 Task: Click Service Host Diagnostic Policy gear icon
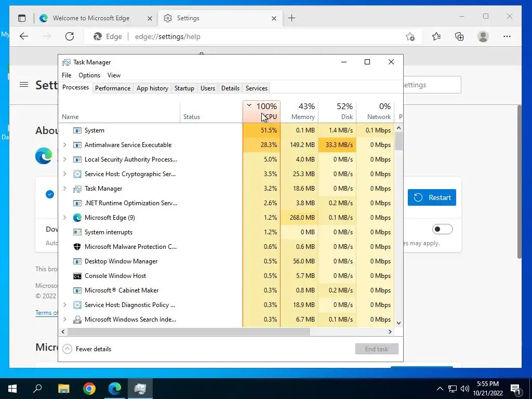point(77,305)
